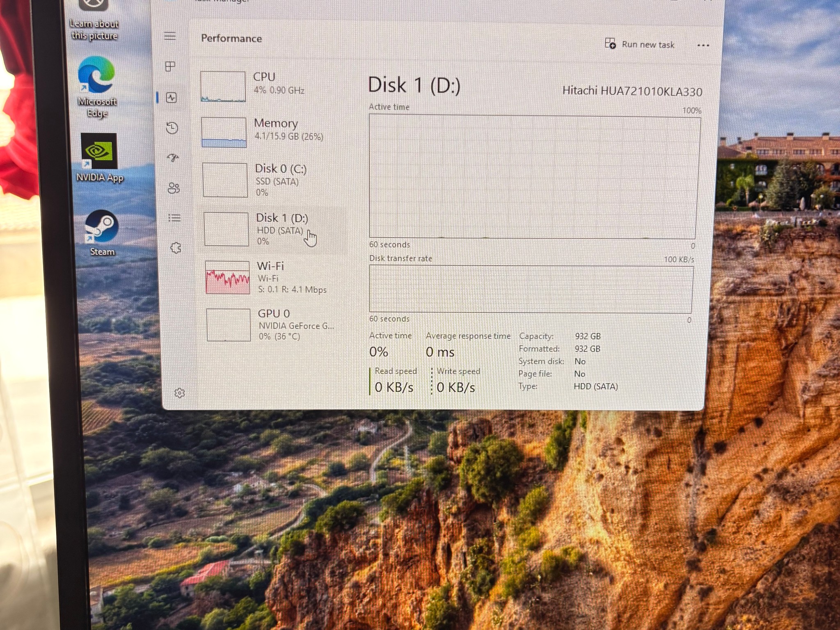The width and height of the screenshot is (840, 630).
Task: Select Disk 1 (D:) HDD entry
Action: [273, 229]
